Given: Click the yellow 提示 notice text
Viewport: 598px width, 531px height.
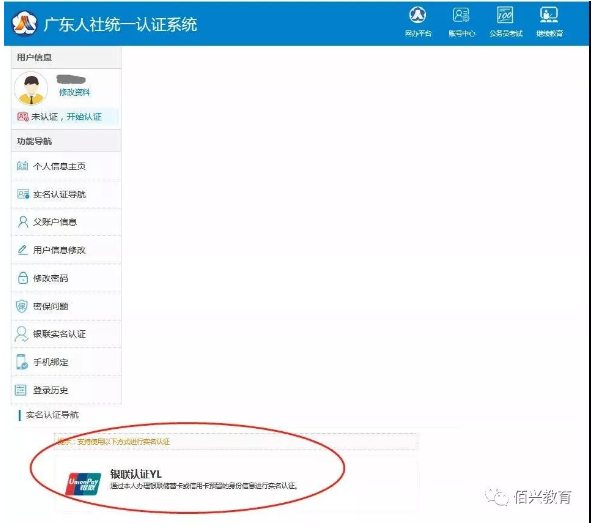Looking at the screenshot, I should click(113, 441).
